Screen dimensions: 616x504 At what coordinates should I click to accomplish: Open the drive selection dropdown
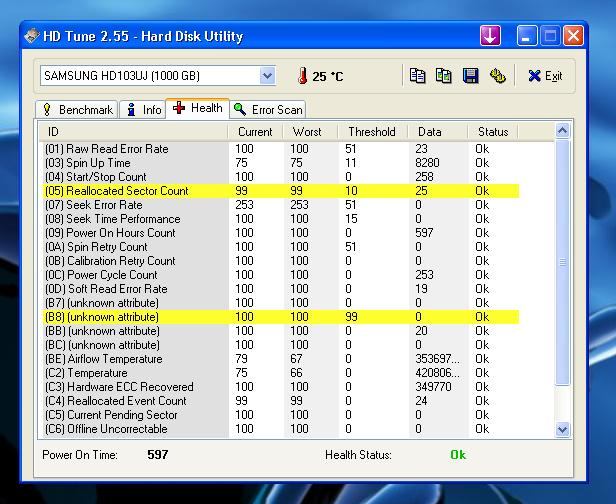click(x=267, y=75)
